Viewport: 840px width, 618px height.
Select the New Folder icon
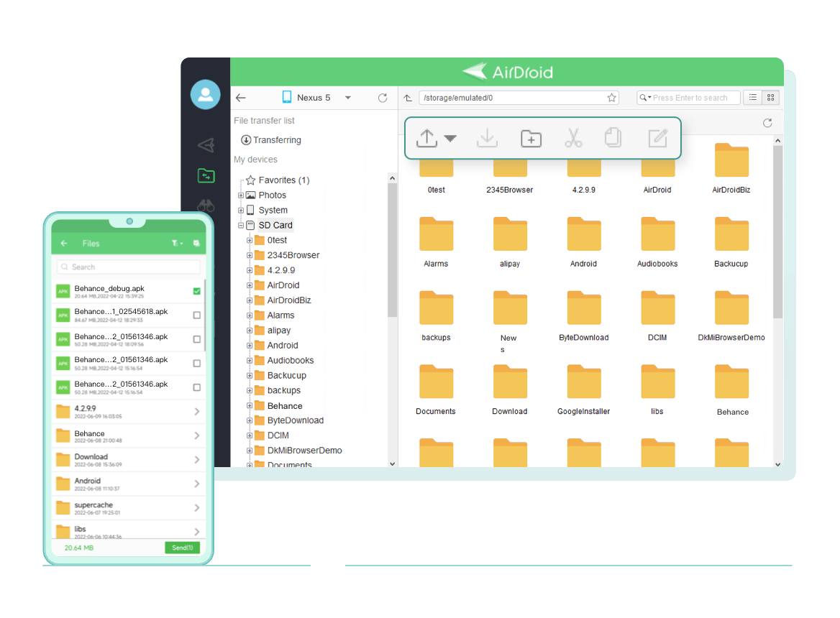click(531, 138)
